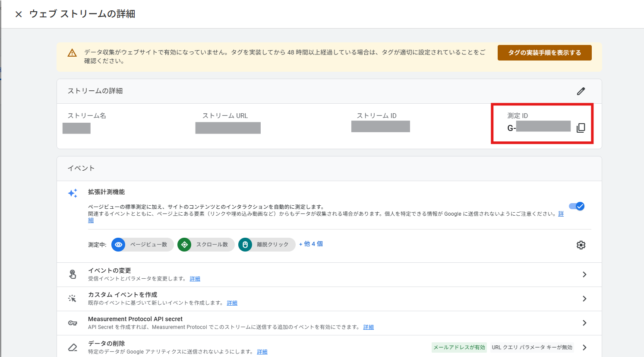
Task: Click the ストリーム名 label
Action: point(87,115)
